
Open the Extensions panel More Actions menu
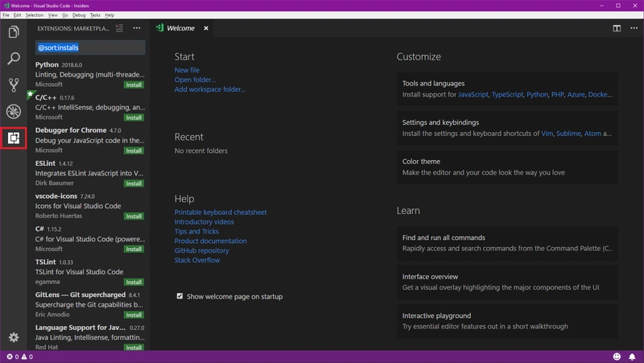137,28
